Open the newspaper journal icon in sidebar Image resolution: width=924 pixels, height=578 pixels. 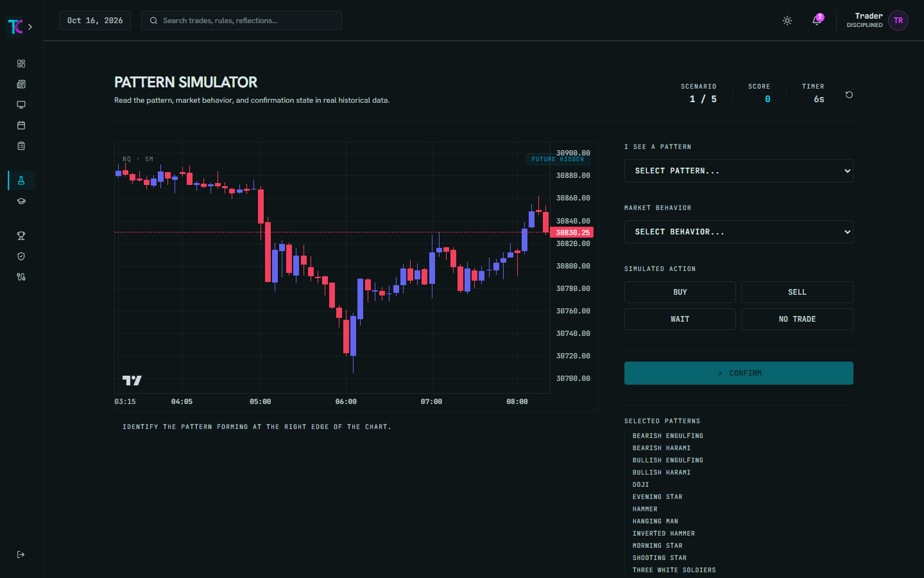pos(21,84)
